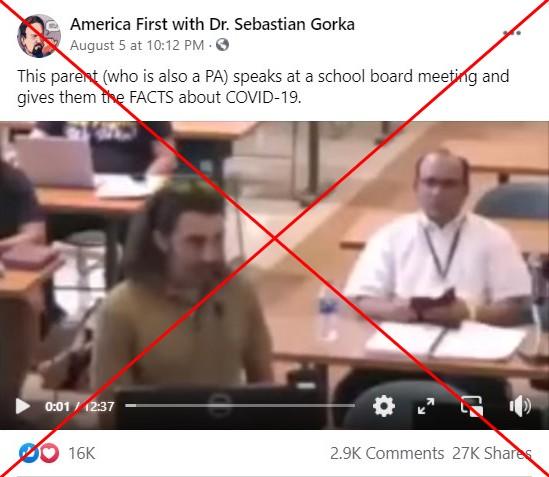
Task: Open post options three-dot menu
Action: click(x=512, y=33)
